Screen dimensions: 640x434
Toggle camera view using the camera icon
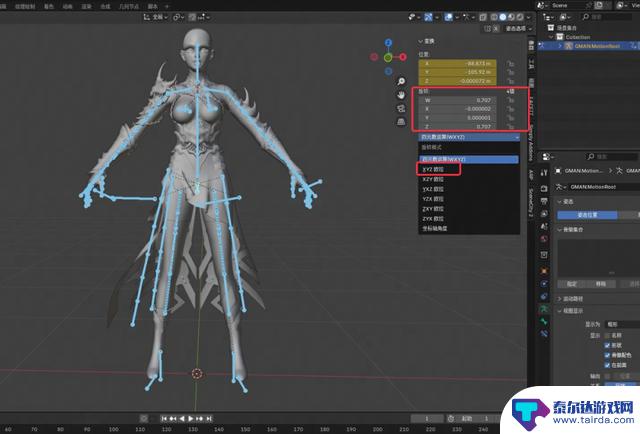pyautogui.click(x=401, y=109)
